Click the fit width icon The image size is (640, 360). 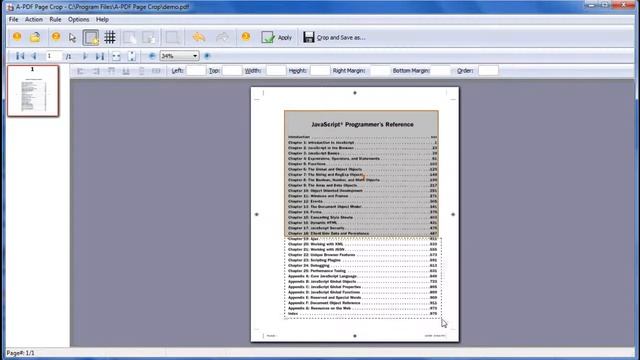point(116,56)
